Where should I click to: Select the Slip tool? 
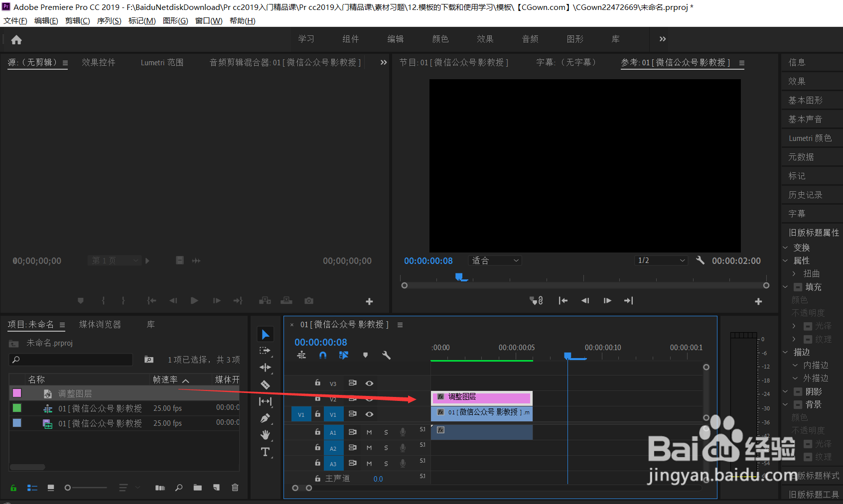[265, 401]
